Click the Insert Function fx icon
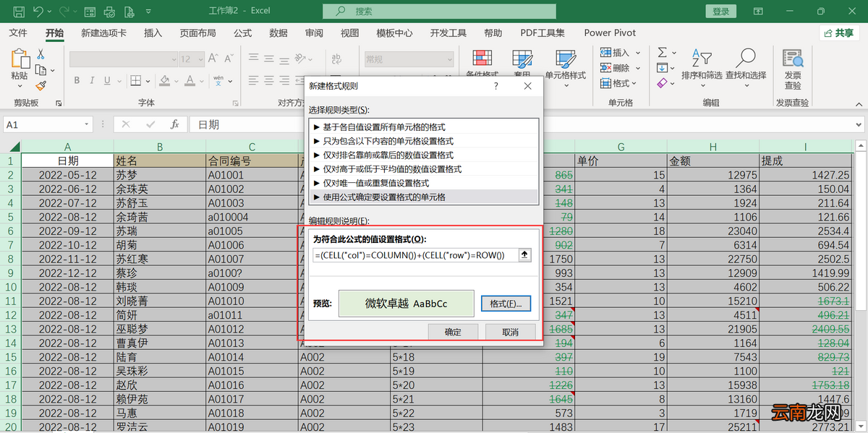 174,124
